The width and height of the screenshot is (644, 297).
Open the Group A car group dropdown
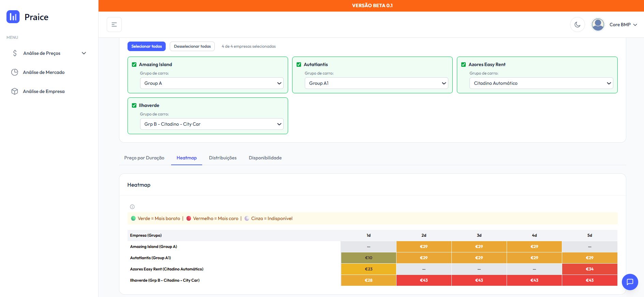(212, 83)
